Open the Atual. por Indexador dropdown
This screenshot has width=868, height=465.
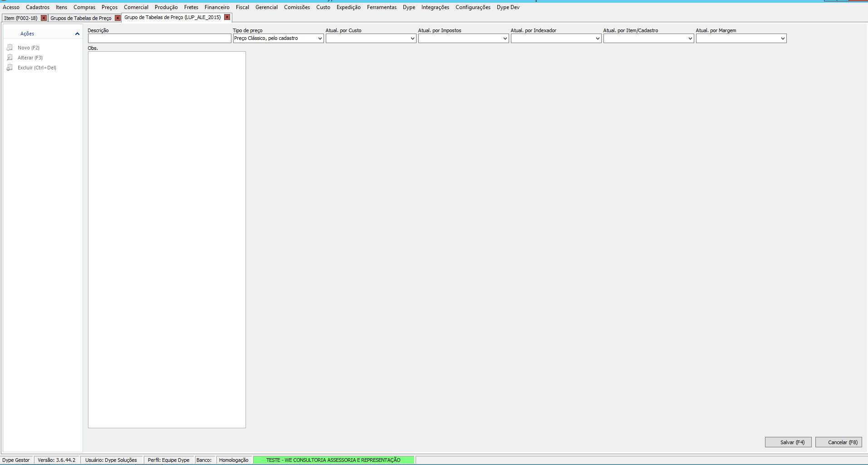(598, 39)
